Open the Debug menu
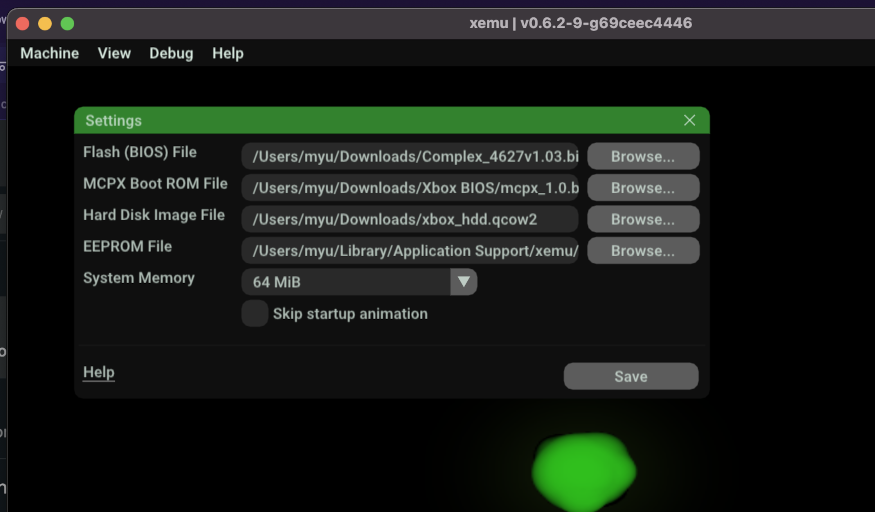875x512 pixels. pyautogui.click(x=171, y=54)
